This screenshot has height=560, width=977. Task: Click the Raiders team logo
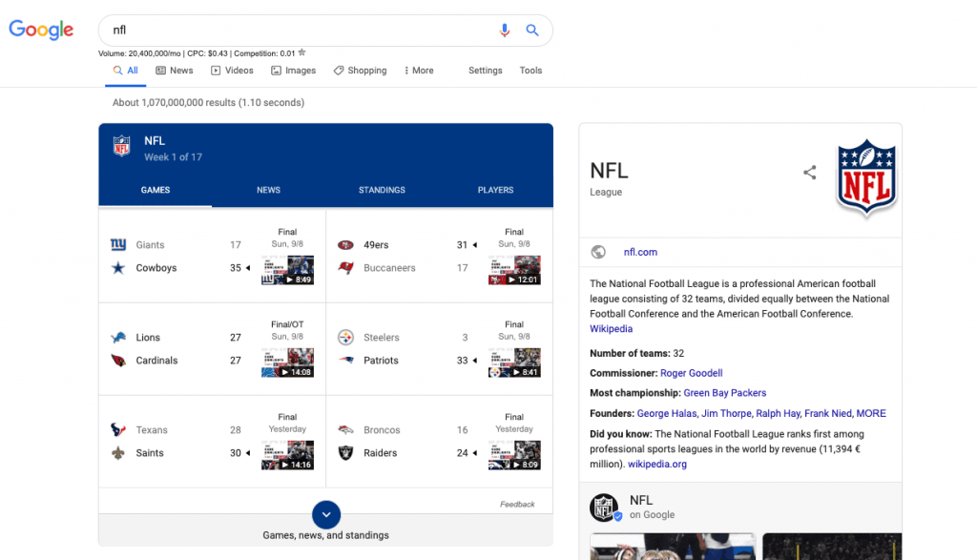(x=345, y=453)
